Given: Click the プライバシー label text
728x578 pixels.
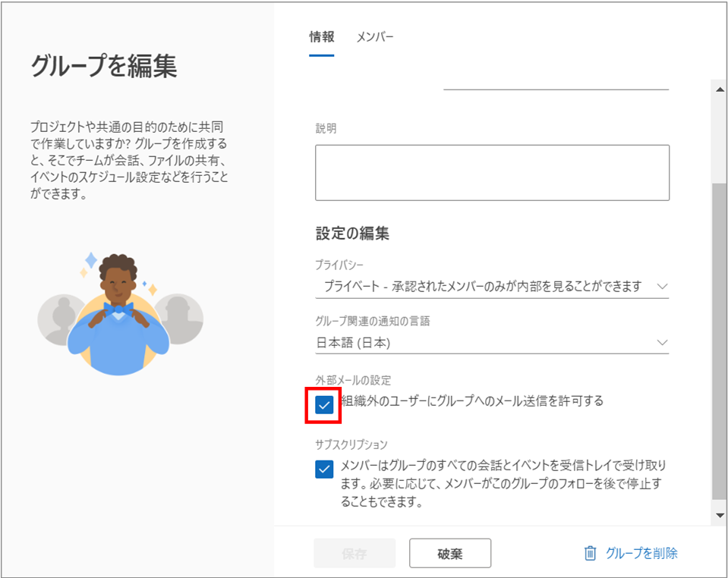Looking at the screenshot, I should [x=339, y=265].
